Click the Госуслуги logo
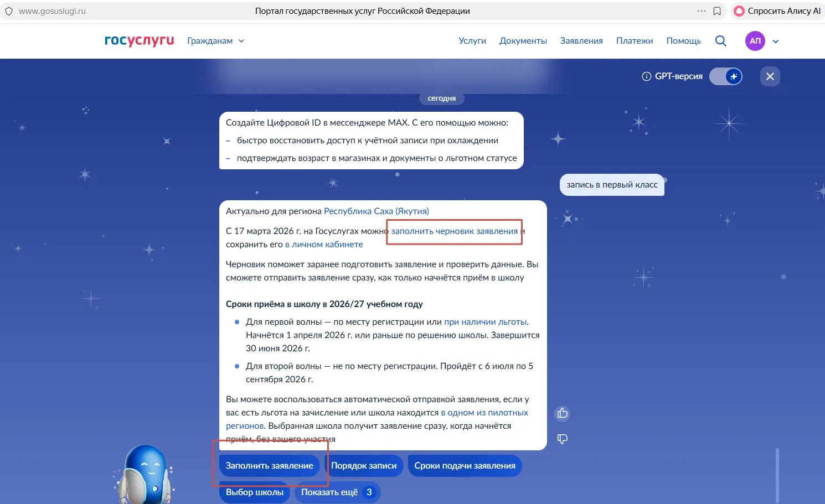825x504 pixels. [x=139, y=40]
